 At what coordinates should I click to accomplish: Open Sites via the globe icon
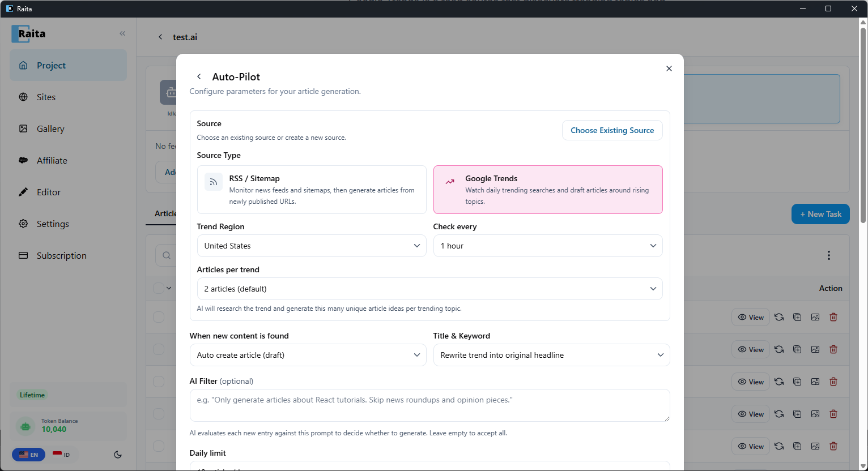(23, 97)
